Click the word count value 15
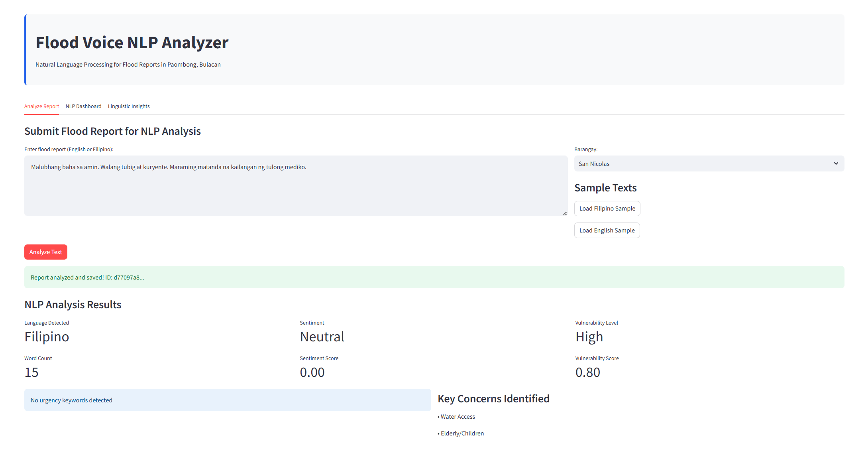The height and width of the screenshot is (451, 868). 31,372
